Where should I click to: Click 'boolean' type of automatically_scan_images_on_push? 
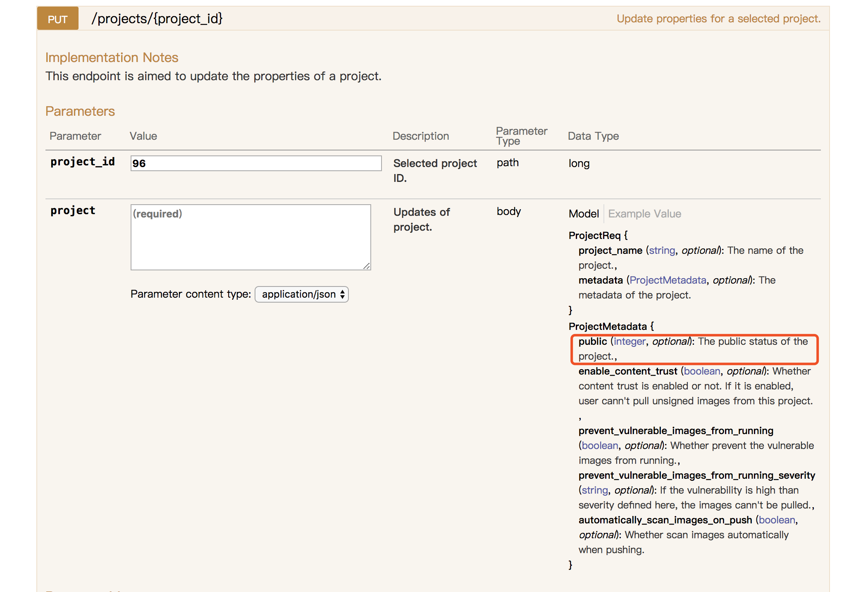pyautogui.click(x=777, y=520)
